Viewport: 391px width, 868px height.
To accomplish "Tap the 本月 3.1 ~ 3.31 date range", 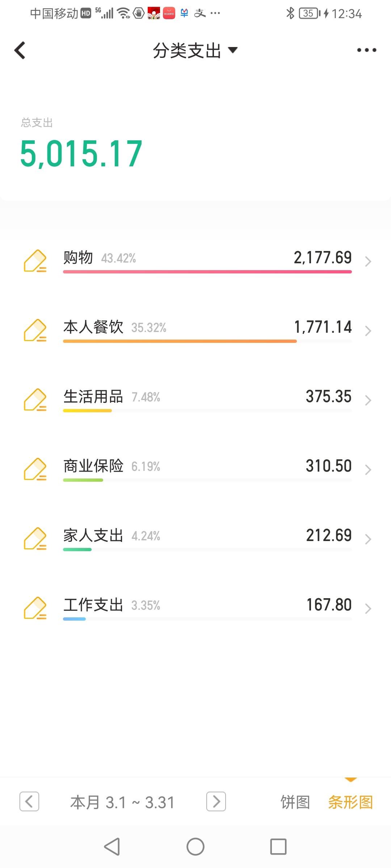I will click(x=123, y=802).
